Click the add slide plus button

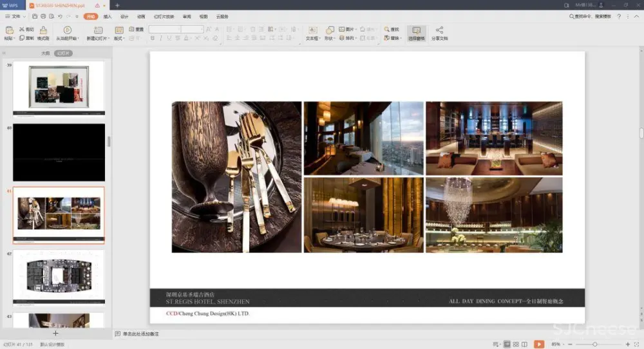coord(55,334)
